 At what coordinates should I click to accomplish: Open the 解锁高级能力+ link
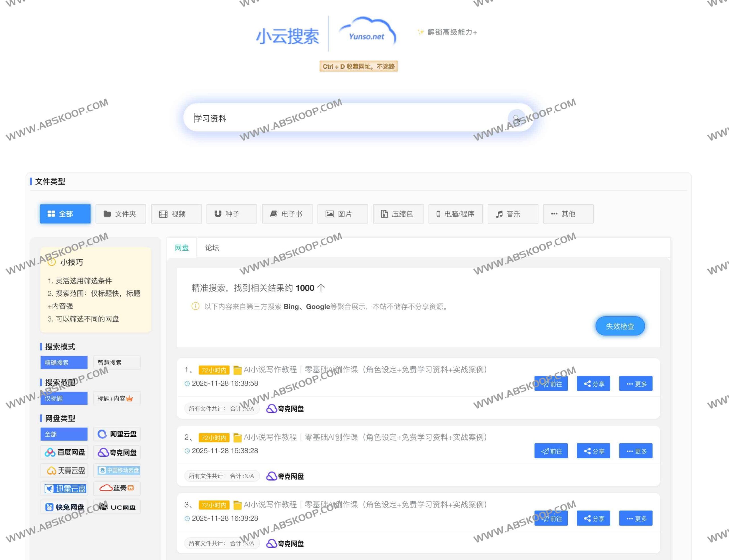tap(447, 32)
